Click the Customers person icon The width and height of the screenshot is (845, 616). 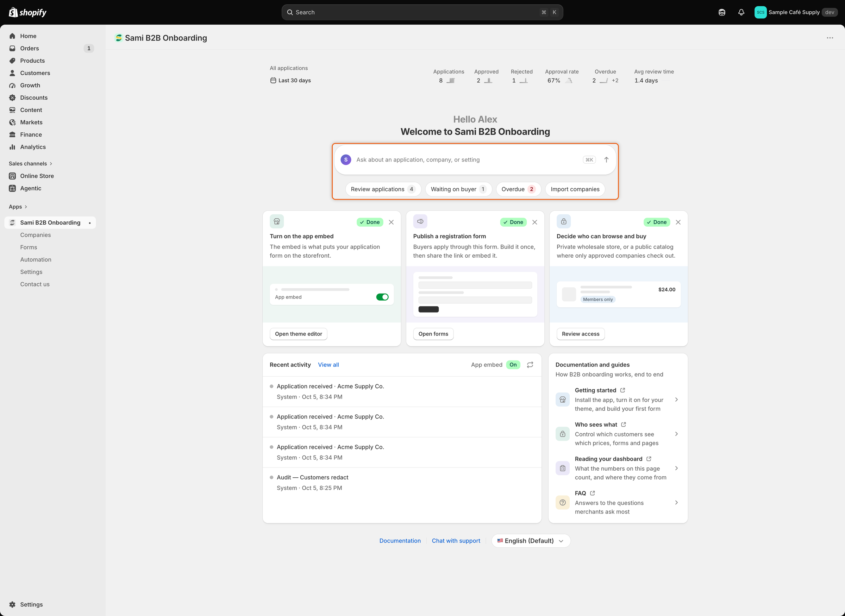[x=12, y=73]
